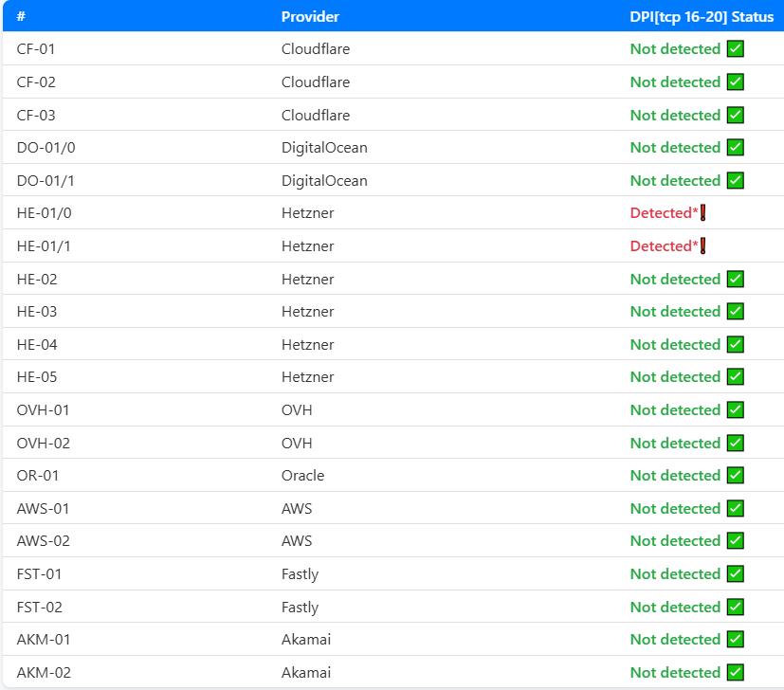784x690 pixels.
Task: Click the green checkmark icon in CF-03 row
Action: [735, 115]
